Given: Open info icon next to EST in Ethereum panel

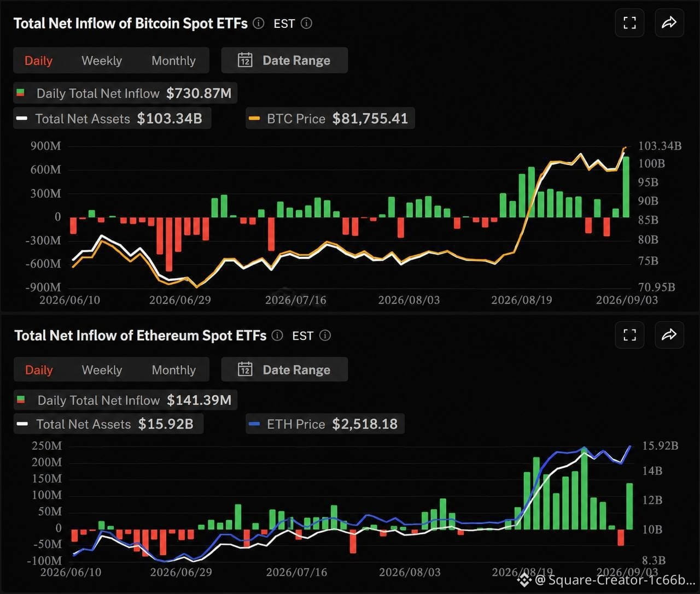Looking at the screenshot, I should click(325, 336).
